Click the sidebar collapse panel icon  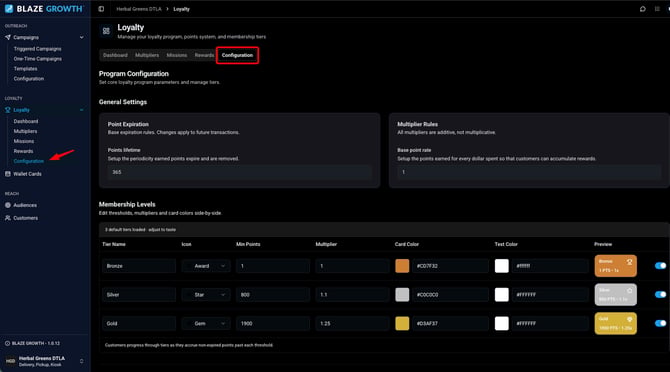pos(101,9)
